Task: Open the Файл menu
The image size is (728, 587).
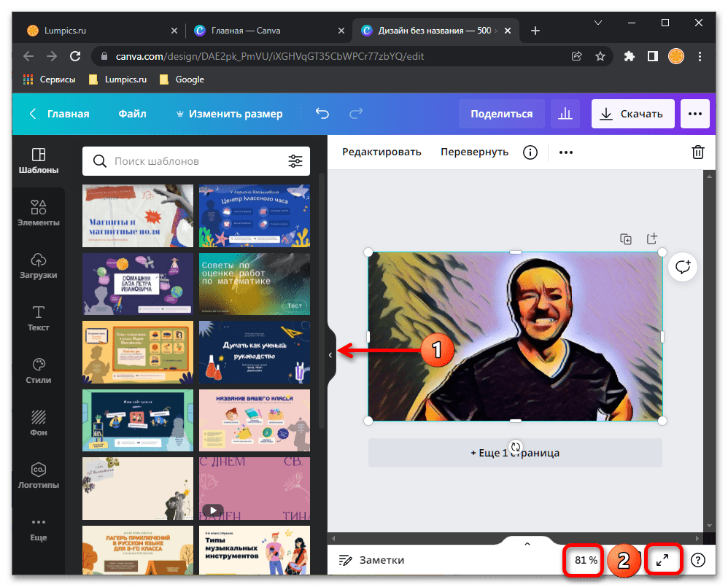Action: tap(132, 114)
